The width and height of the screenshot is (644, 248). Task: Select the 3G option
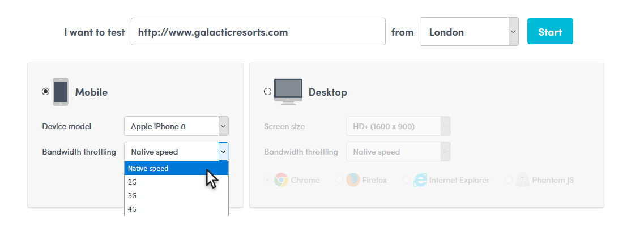coord(176,195)
